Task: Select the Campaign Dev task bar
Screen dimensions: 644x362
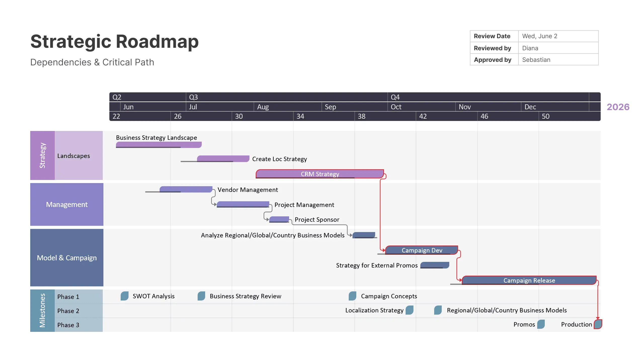Action: pyautogui.click(x=421, y=250)
